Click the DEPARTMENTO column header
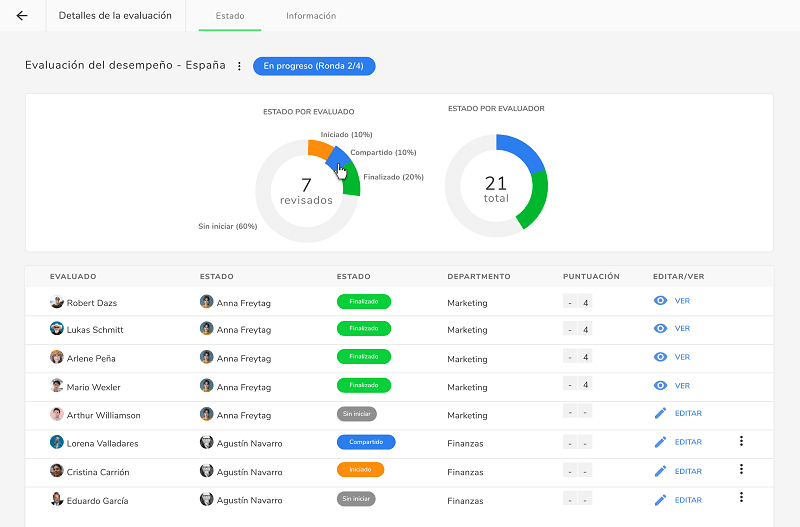This screenshot has height=527, width=800. tap(479, 277)
